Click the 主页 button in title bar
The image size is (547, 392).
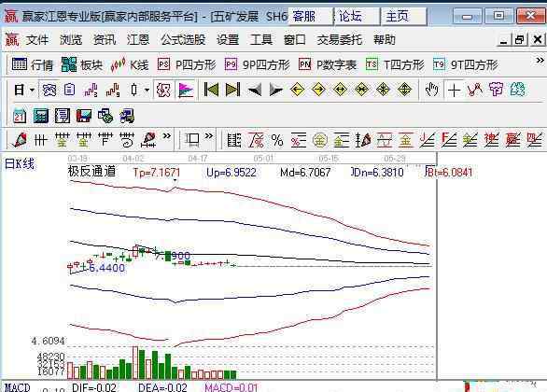404,17
